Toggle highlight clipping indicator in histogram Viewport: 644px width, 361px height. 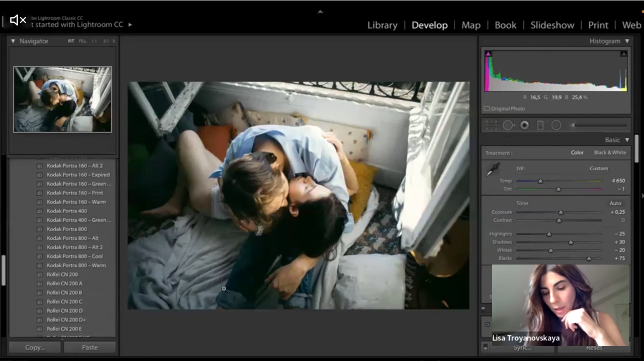(x=623, y=54)
